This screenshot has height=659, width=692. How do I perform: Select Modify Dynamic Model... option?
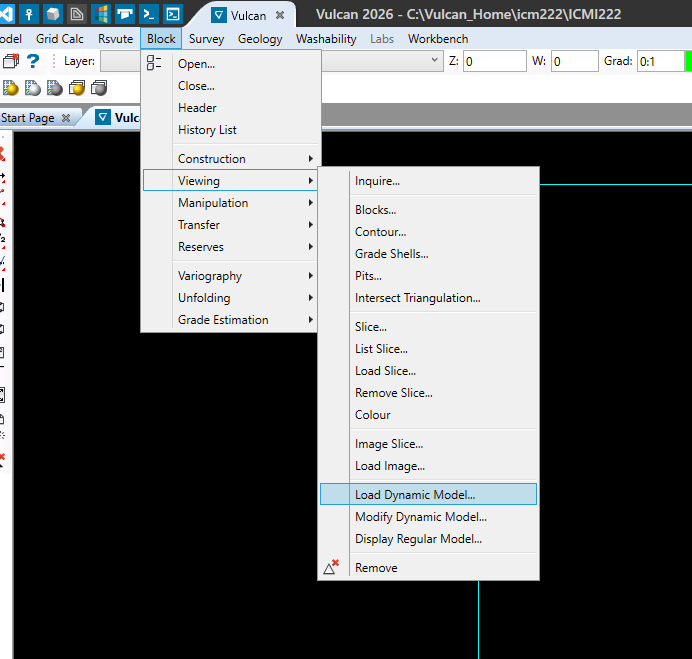428,517
